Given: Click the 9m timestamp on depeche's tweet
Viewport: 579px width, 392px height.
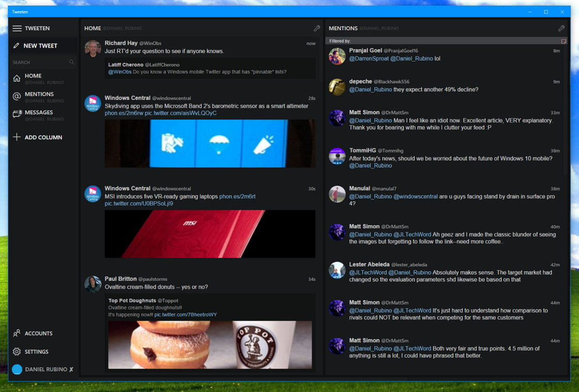Looking at the screenshot, I should (556, 82).
